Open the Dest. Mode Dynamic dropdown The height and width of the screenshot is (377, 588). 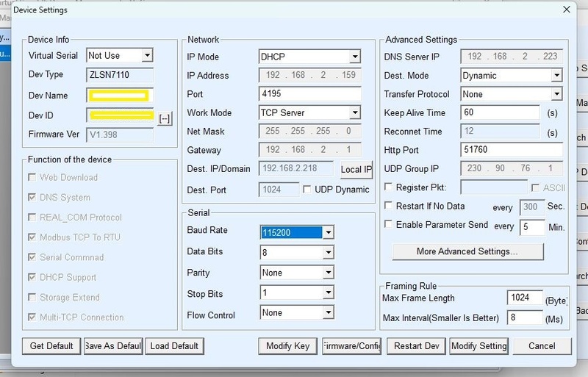(557, 76)
